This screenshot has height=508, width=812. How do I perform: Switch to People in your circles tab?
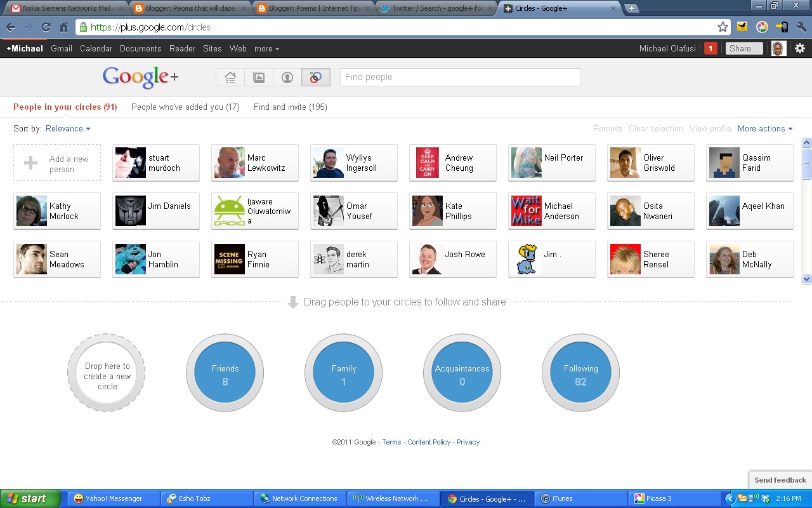click(x=65, y=107)
